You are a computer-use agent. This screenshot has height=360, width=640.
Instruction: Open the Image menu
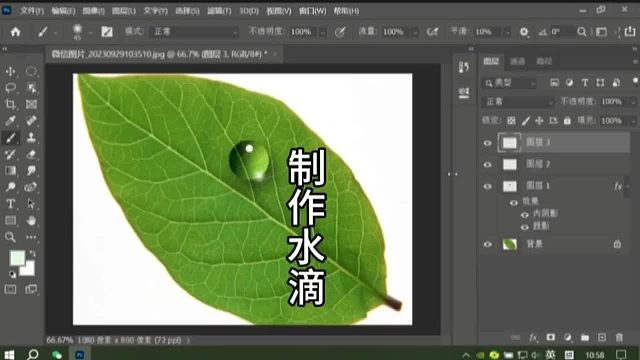coord(93,11)
